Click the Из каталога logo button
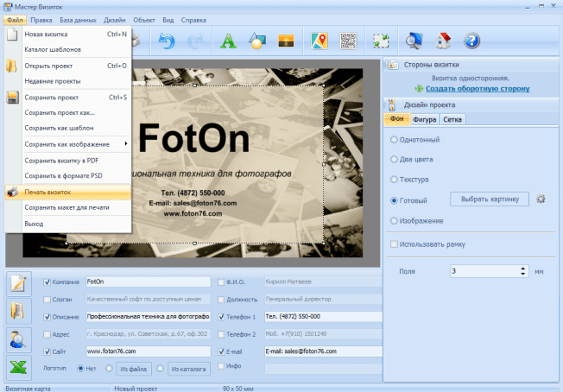 click(189, 369)
